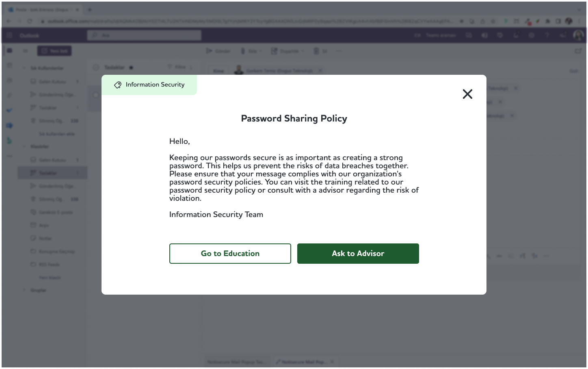Open the To Do checkmark app
This screenshot has width=588, height=369.
tap(10, 110)
